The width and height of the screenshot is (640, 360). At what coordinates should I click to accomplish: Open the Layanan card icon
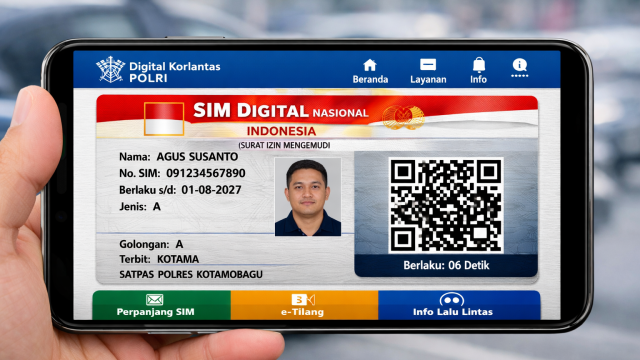coord(428,64)
